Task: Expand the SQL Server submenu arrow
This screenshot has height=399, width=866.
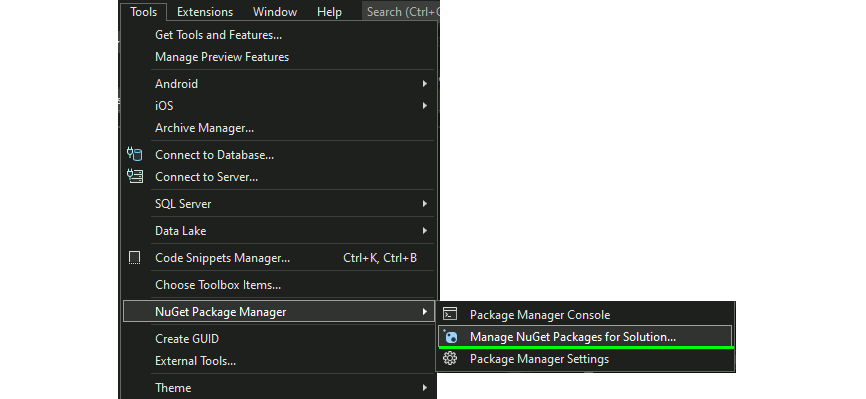Action: [424, 203]
